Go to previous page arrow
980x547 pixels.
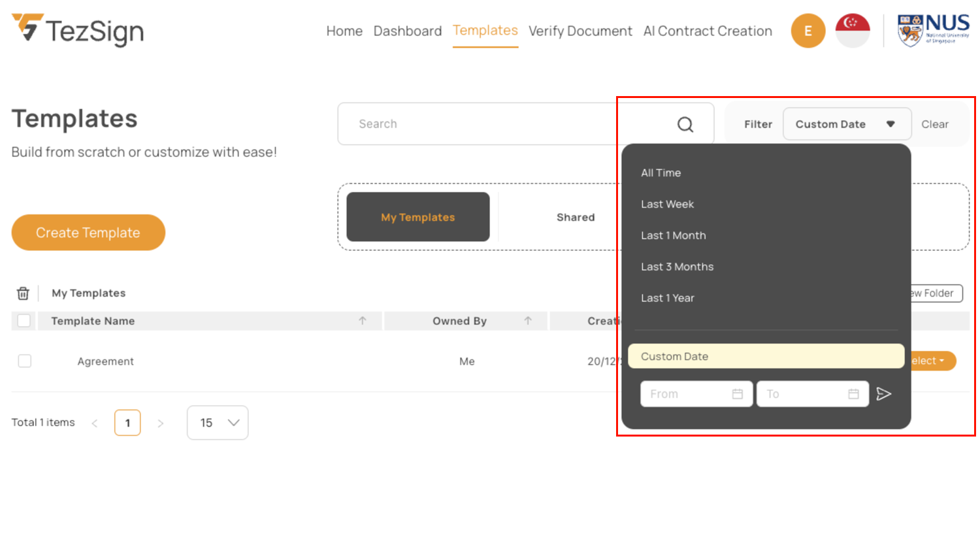click(95, 423)
